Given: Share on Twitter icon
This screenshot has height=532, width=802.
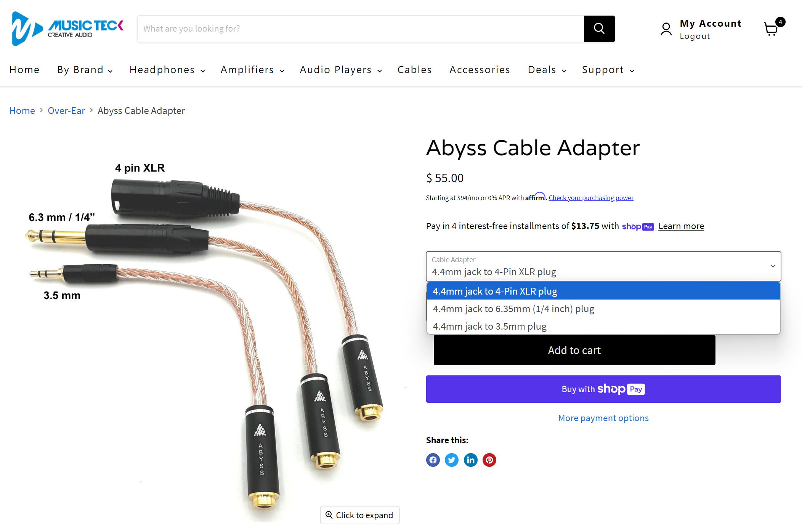Looking at the screenshot, I should coord(452,460).
